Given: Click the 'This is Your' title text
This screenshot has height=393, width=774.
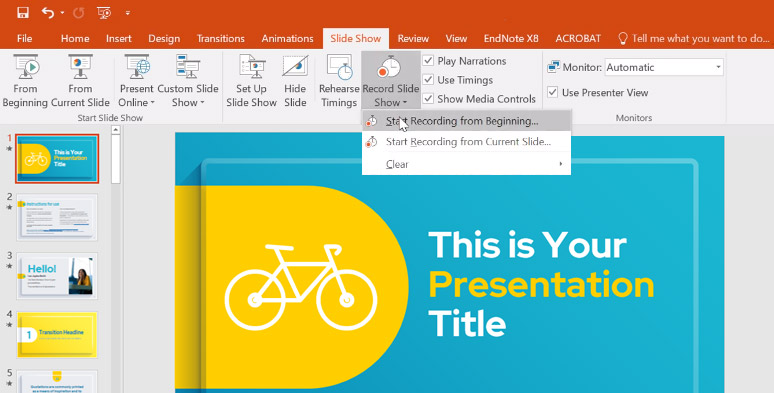Looking at the screenshot, I should pyautogui.click(x=527, y=245).
